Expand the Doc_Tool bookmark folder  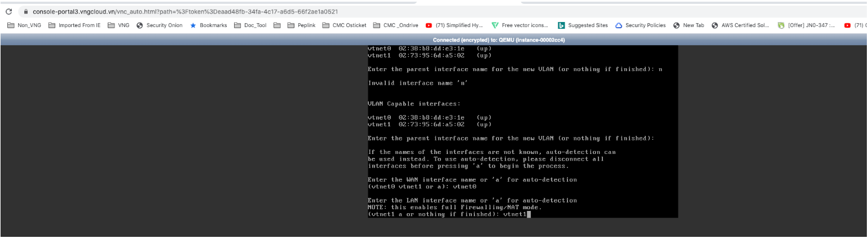pyautogui.click(x=250, y=25)
